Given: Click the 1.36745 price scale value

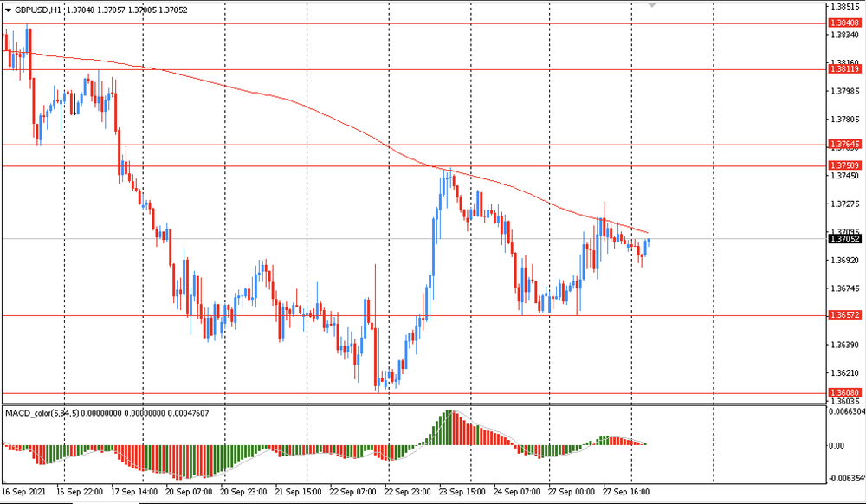Looking at the screenshot, I should (x=845, y=288).
